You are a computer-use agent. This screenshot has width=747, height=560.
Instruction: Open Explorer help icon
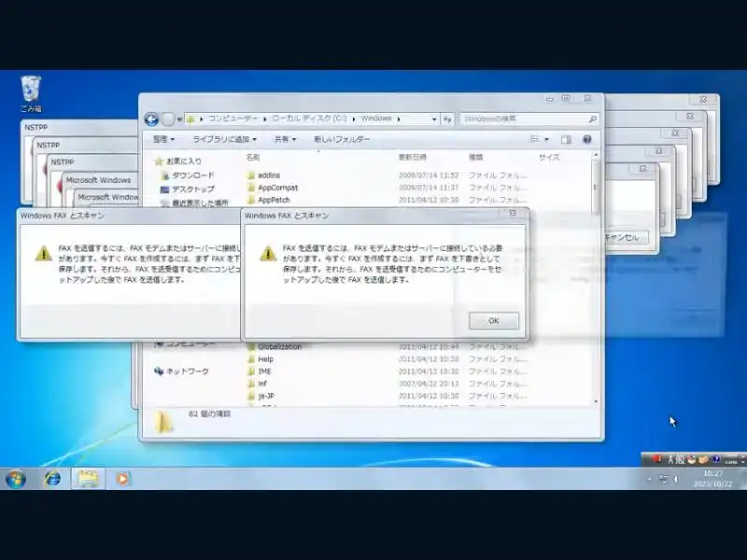click(587, 139)
